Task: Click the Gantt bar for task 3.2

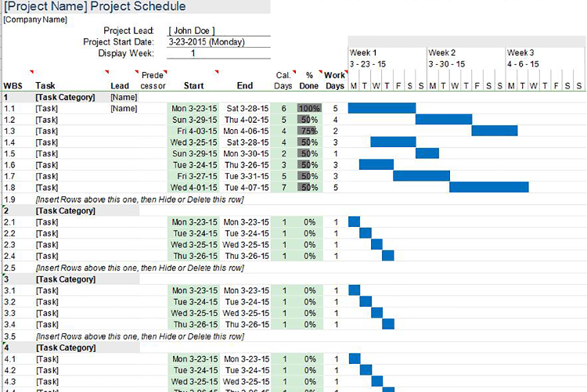Action: pyautogui.click(x=366, y=301)
